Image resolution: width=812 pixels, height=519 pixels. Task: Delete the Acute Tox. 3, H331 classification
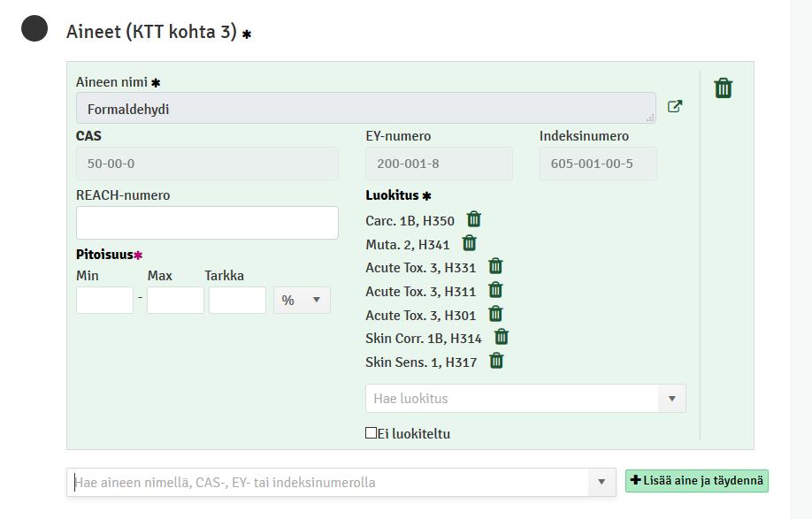point(495,266)
